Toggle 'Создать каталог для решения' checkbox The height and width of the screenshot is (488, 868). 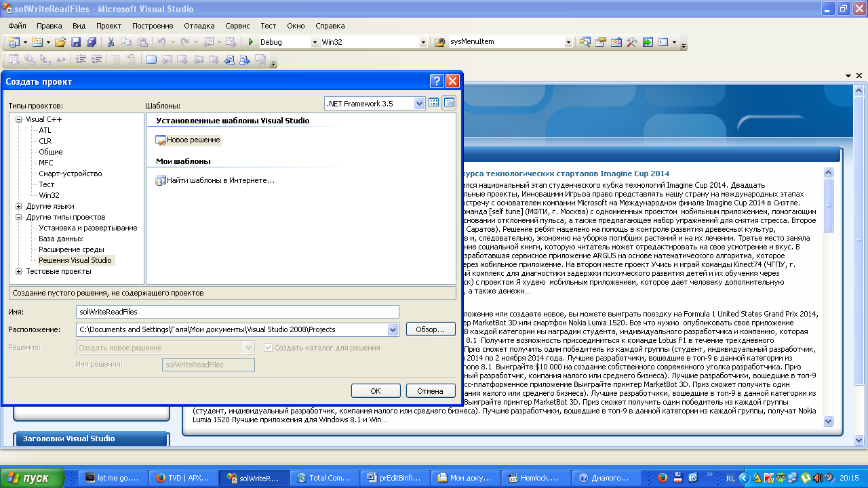pos(268,348)
